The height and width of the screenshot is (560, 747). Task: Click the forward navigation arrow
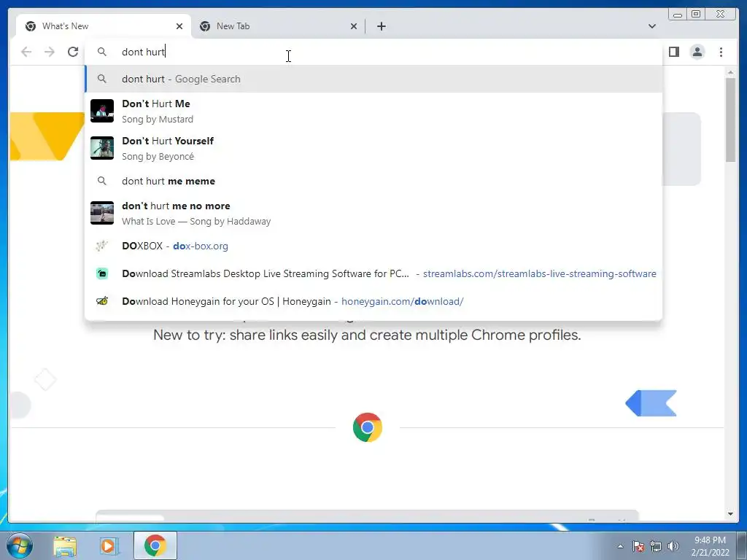[50, 52]
